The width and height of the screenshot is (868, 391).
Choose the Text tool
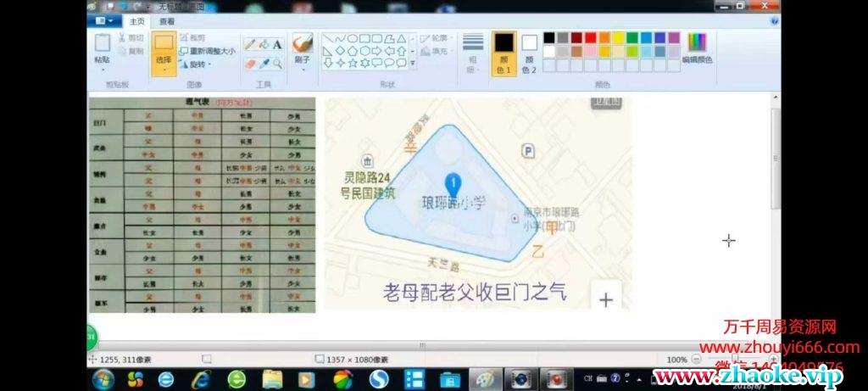277,44
